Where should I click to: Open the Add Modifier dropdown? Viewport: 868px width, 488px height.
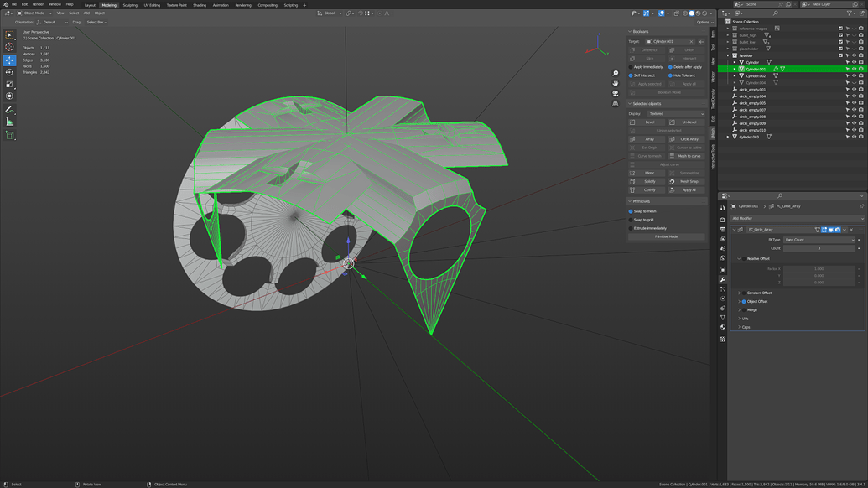pos(798,219)
